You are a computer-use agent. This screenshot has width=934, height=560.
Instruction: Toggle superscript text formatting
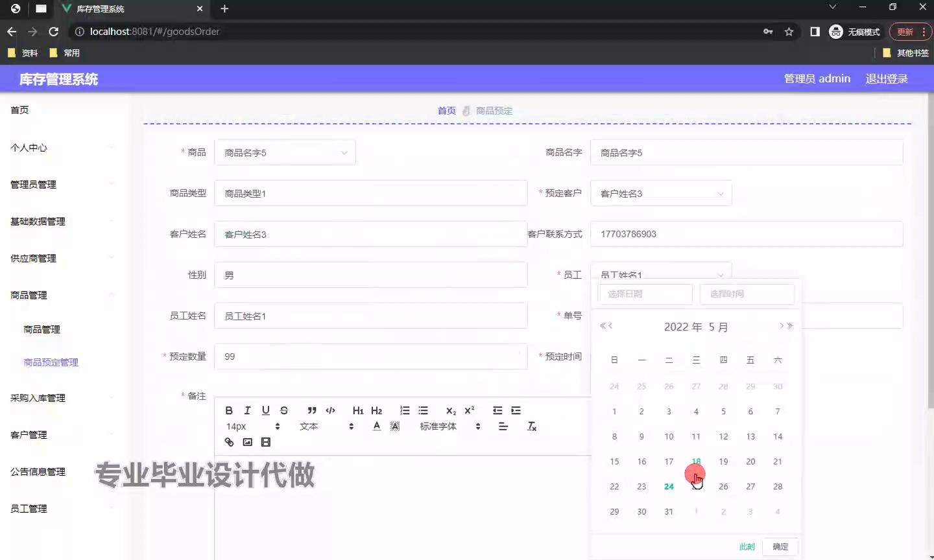470,410
